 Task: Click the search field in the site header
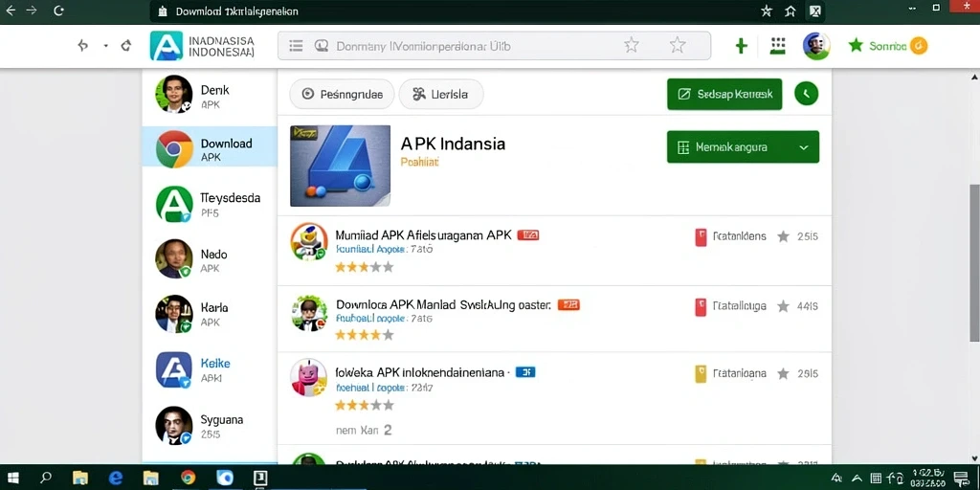pos(494,46)
